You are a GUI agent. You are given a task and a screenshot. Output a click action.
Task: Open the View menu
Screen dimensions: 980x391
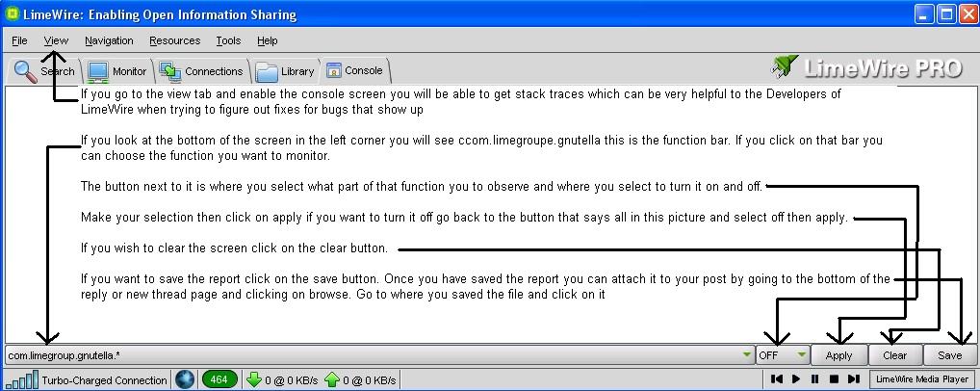(x=56, y=40)
